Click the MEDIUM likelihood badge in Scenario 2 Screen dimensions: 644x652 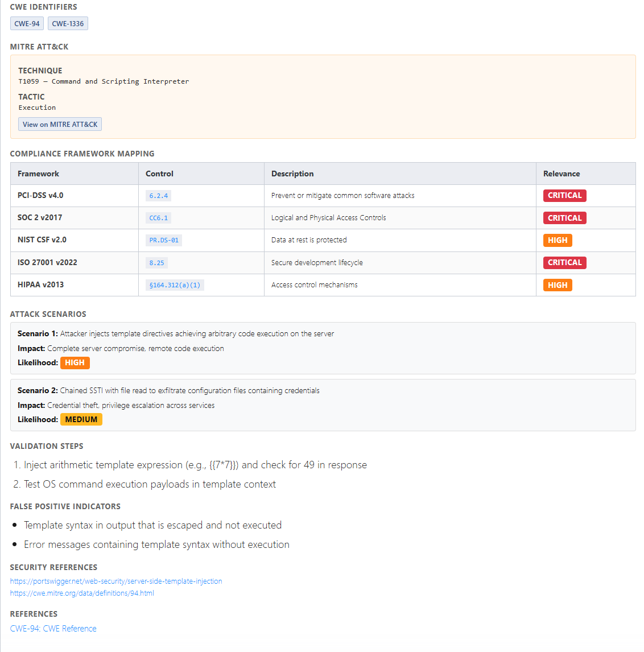pyautogui.click(x=81, y=419)
